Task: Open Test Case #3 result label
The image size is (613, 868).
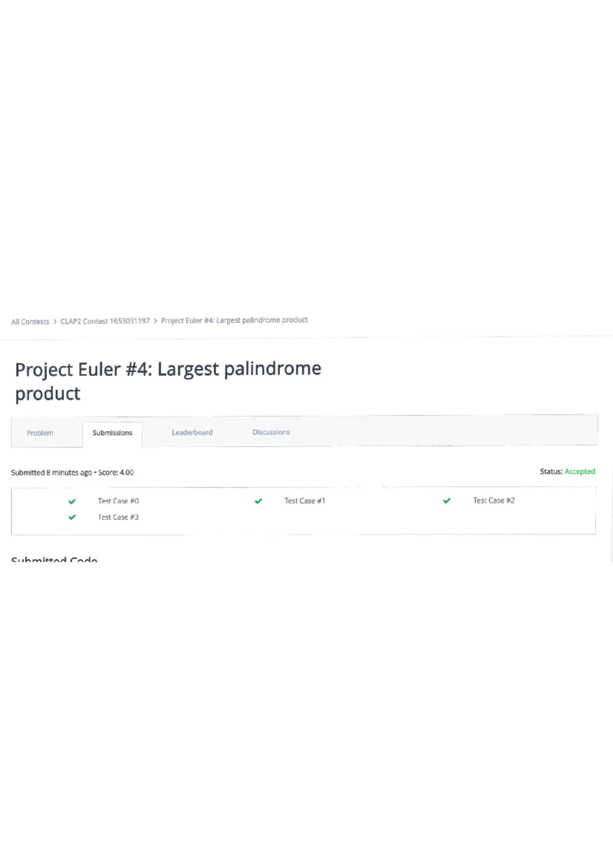Action: point(118,517)
